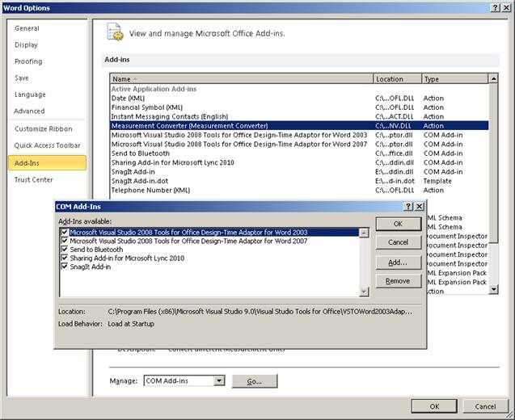Click the Word Options help button

pos(496,8)
